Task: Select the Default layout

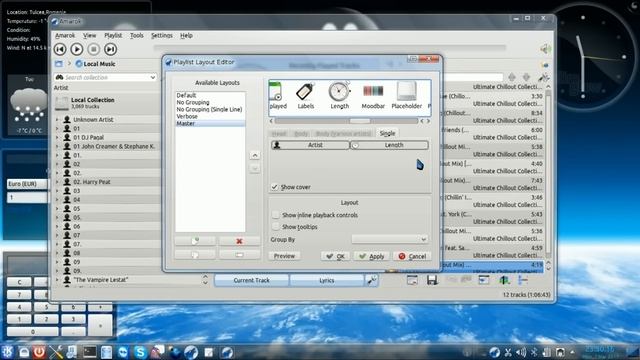Action: [186, 95]
